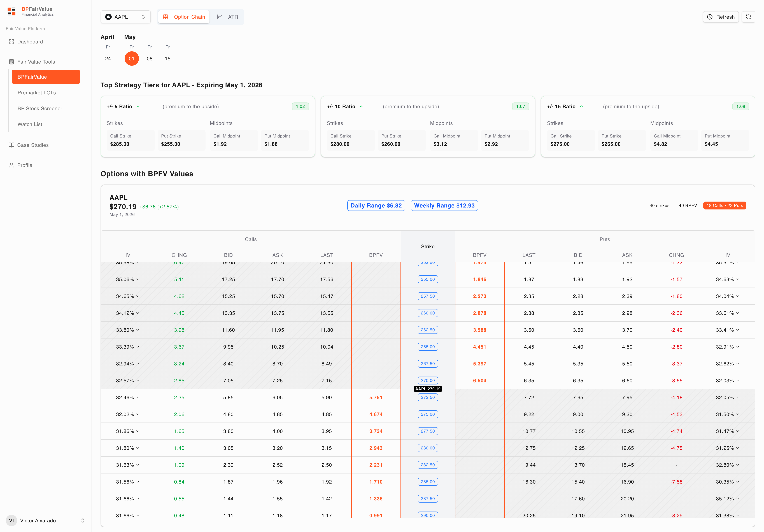The width and height of the screenshot is (764, 532).
Task: Expand the 31.25% put IV chevron
Action: coord(738,448)
